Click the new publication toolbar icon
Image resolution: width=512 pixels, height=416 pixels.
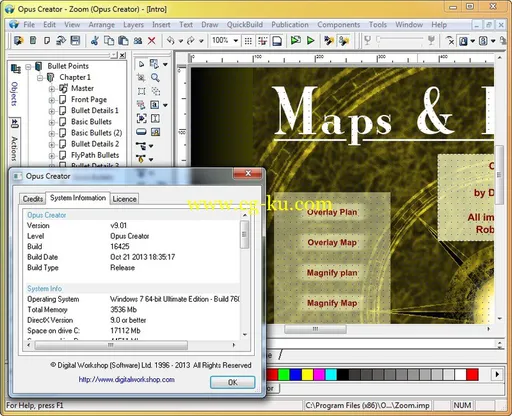coord(18,41)
